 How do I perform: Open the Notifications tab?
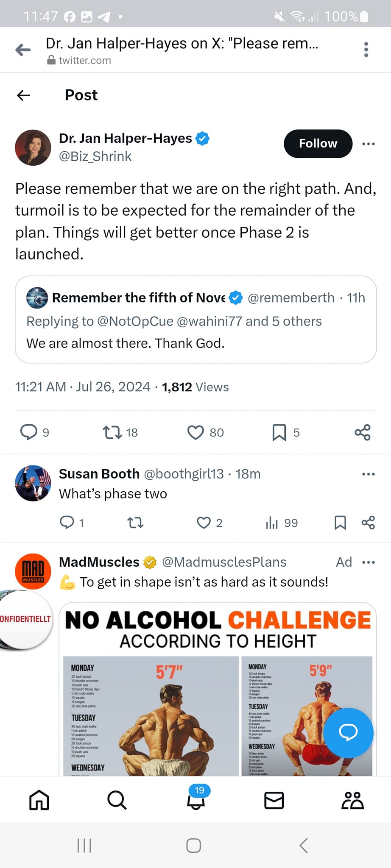(196, 799)
